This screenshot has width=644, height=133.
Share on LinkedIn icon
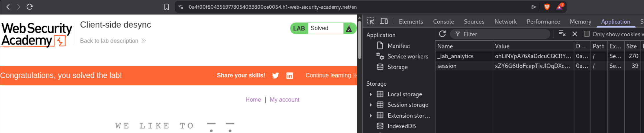[x=290, y=76]
